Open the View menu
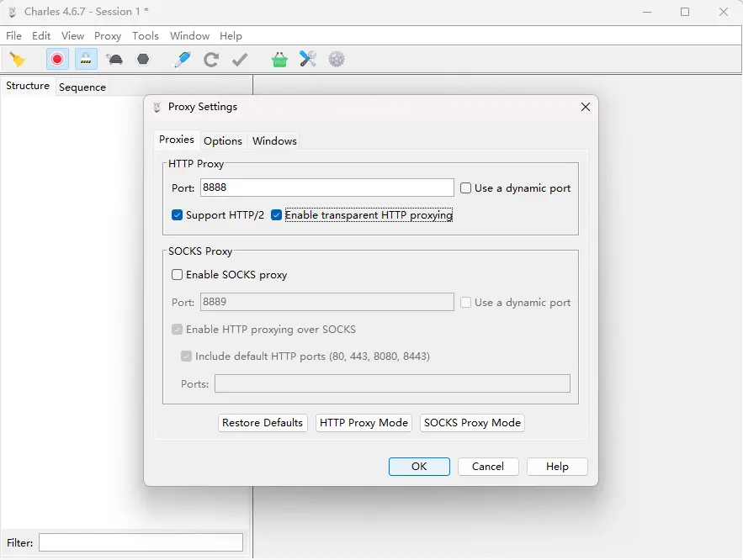743x560 pixels. click(72, 36)
